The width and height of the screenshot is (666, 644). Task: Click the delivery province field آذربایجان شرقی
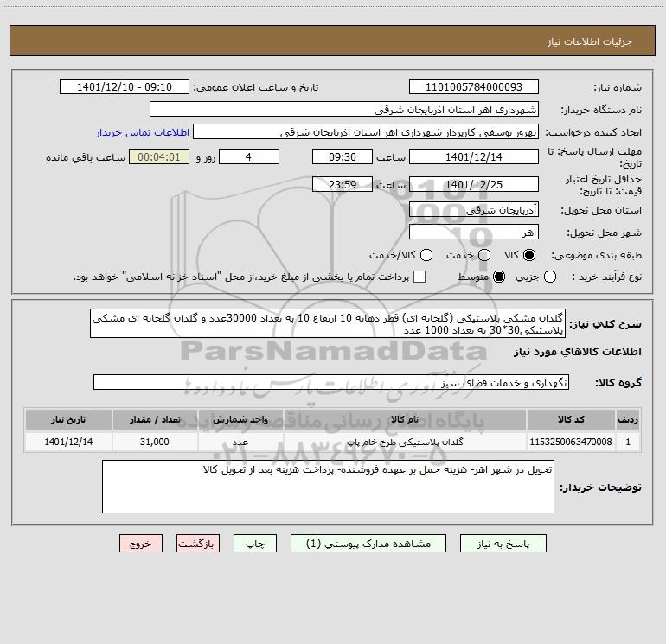click(x=474, y=209)
